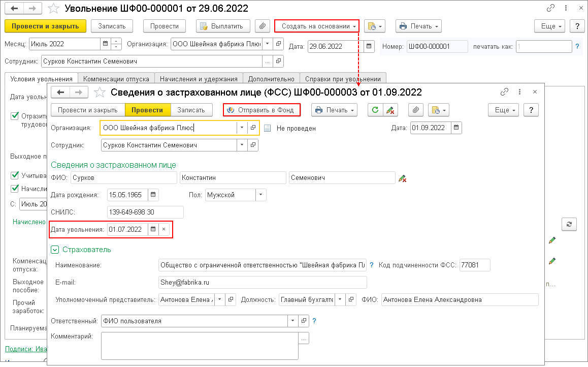Open calendar for Дата 29.06.2022 field
588x367 pixels.
(x=369, y=46)
